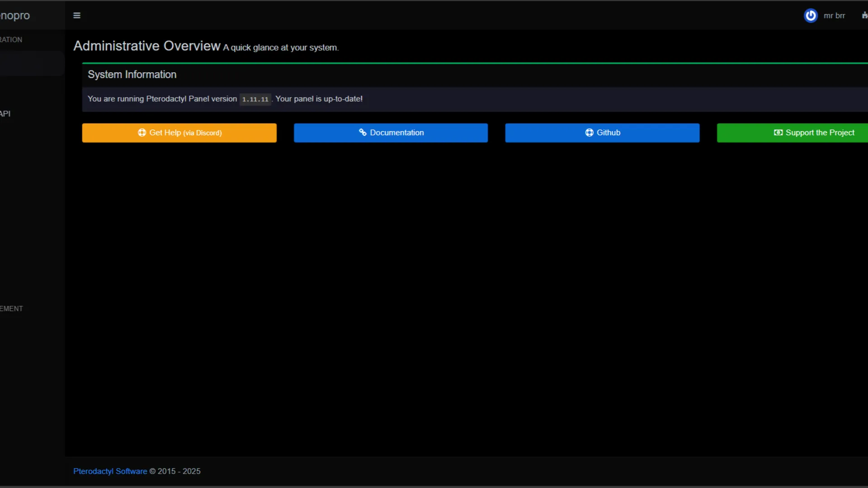Click the lifebuoy icon on Get Help

coord(142,132)
